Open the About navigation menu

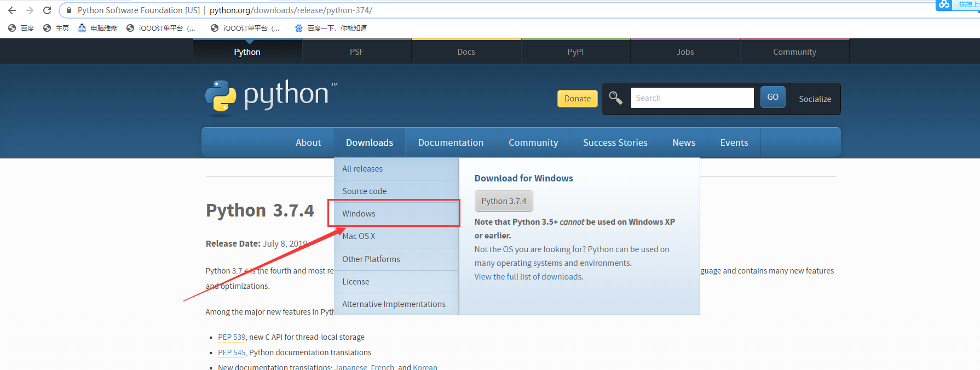pos(308,143)
